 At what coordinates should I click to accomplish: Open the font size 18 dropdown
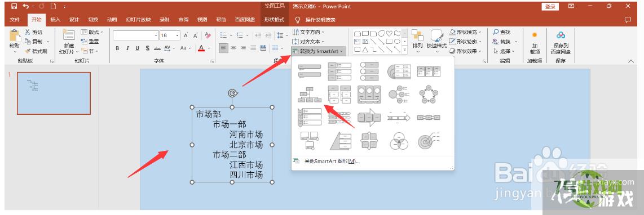pos(178,35)
